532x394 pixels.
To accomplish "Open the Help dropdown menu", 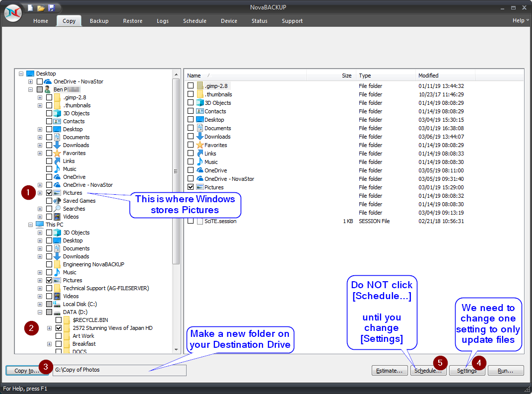I will point(521,20).
